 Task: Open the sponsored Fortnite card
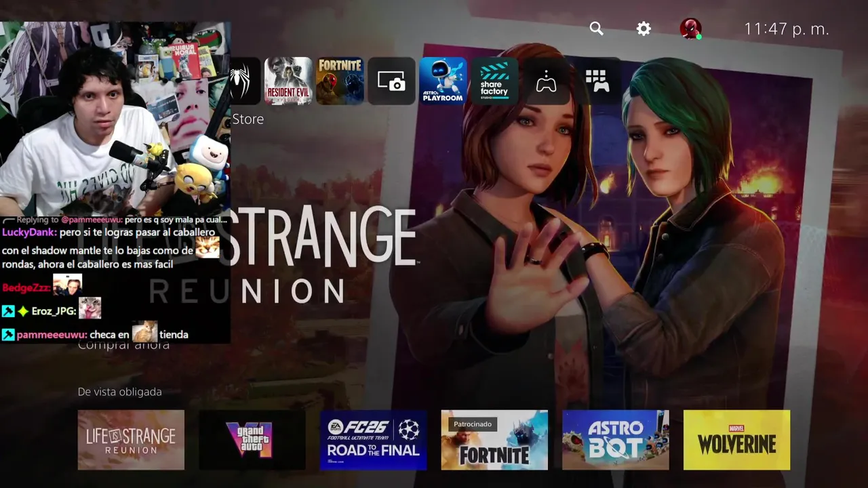click(x=494, y=440)
